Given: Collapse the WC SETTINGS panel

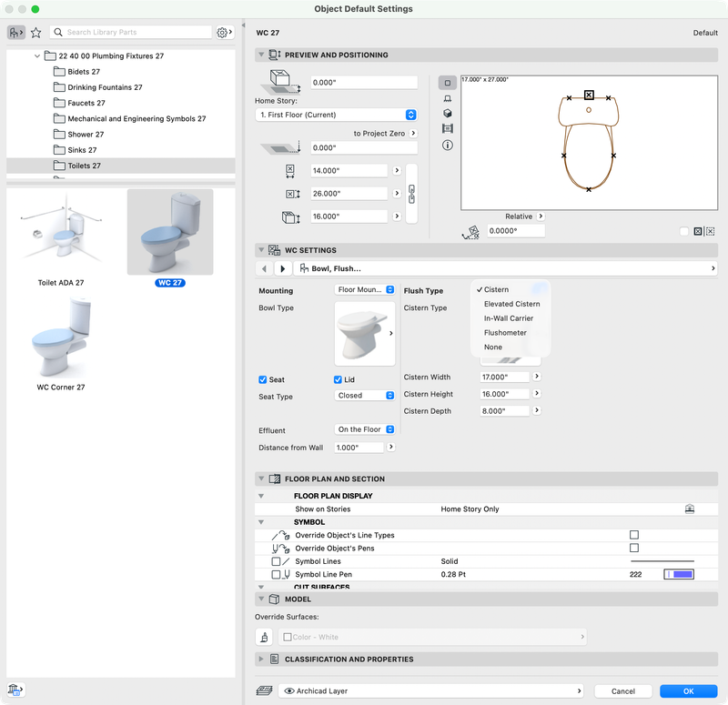Looking at the screenshot, I should [261, 250].
